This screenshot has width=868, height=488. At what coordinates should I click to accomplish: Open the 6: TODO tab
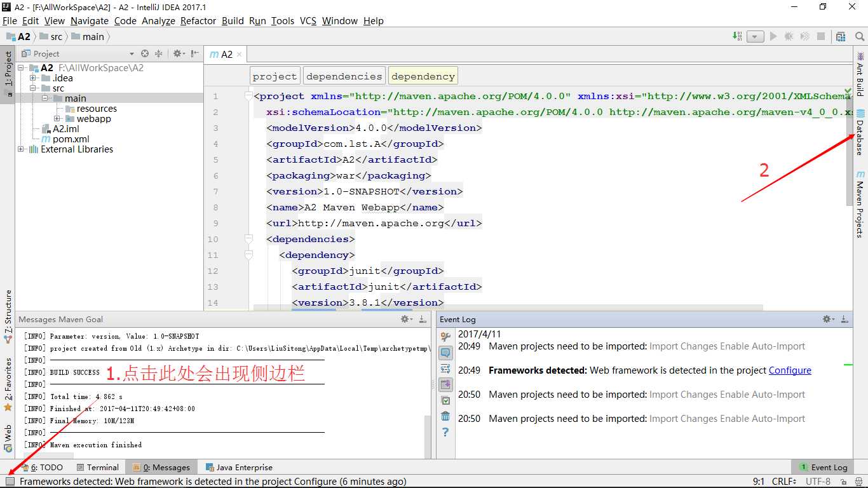42,467
